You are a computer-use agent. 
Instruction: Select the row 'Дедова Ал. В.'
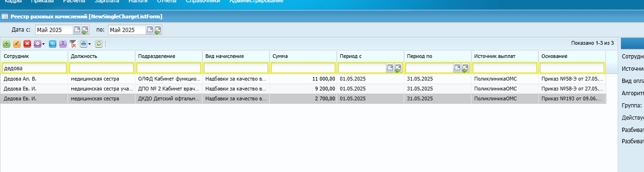[303, 79]
